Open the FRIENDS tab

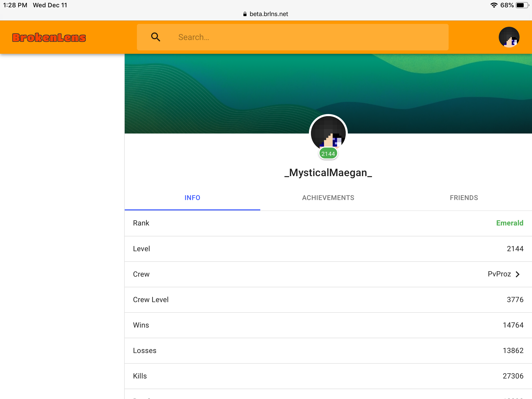pos(464,198)
